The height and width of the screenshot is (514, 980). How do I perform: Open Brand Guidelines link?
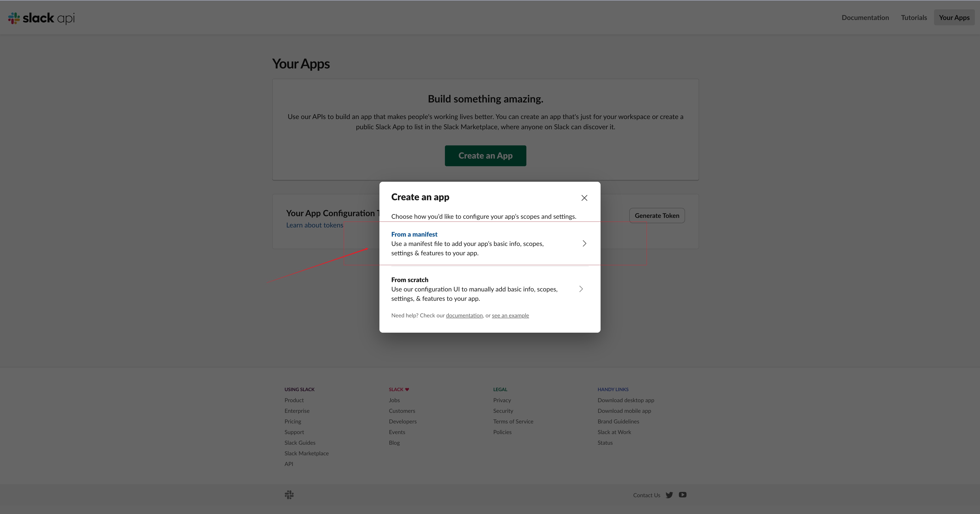pos(618,422)
